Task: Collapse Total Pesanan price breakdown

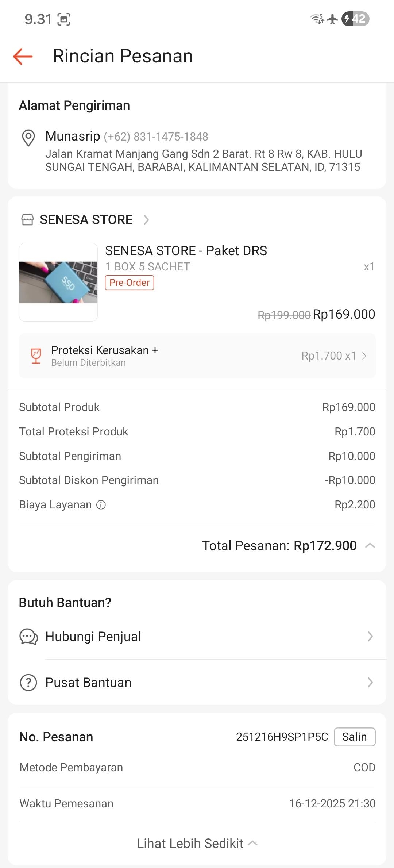Action: click(x=370, y=546)
